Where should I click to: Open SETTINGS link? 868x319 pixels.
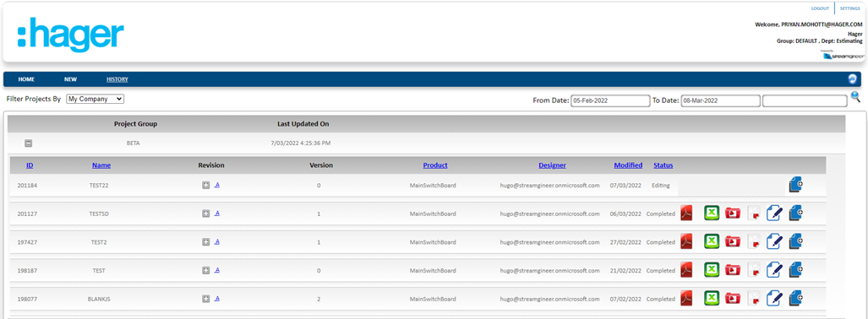[849, 8]
